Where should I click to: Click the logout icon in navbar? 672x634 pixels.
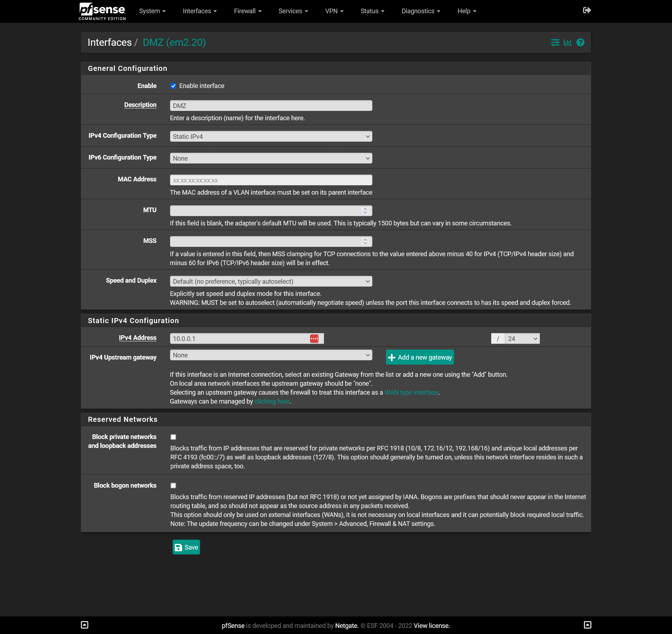click(x=587, y=10)
